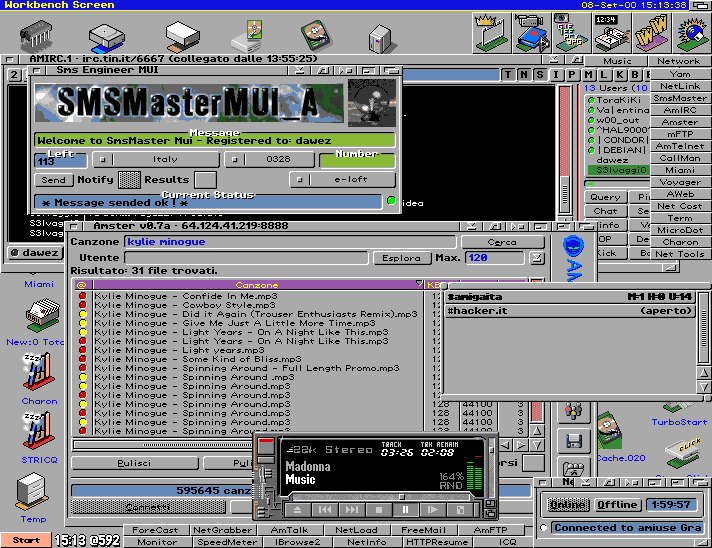Select Net Tools from the Network menu
712x548 pixels.
coord(680,254)
